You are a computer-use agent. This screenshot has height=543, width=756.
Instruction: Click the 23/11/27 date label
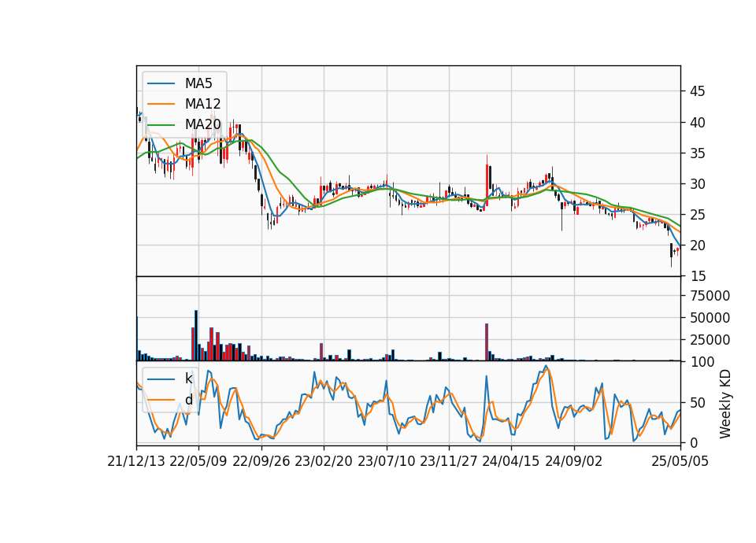coord(449,461)
